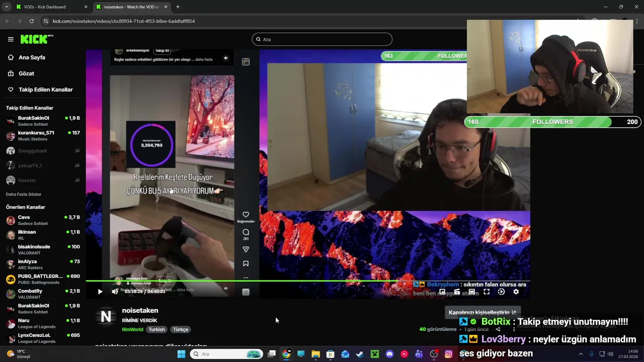Open Chrome tab search dropdown
The width and height of the screenshot is (644, 362).
(x=7, y=7)
